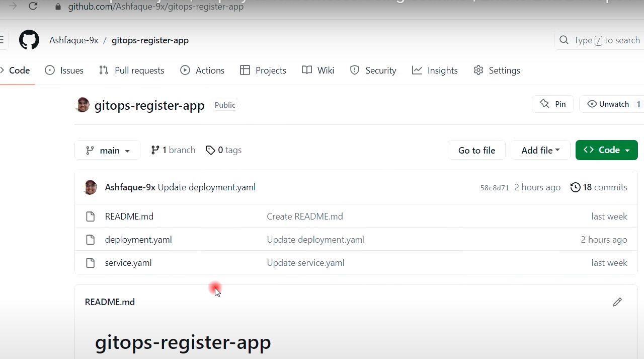Open the Issues tab
Viewport: 644px width, 359px height.
pyautogui.click(x=64, y=70)
